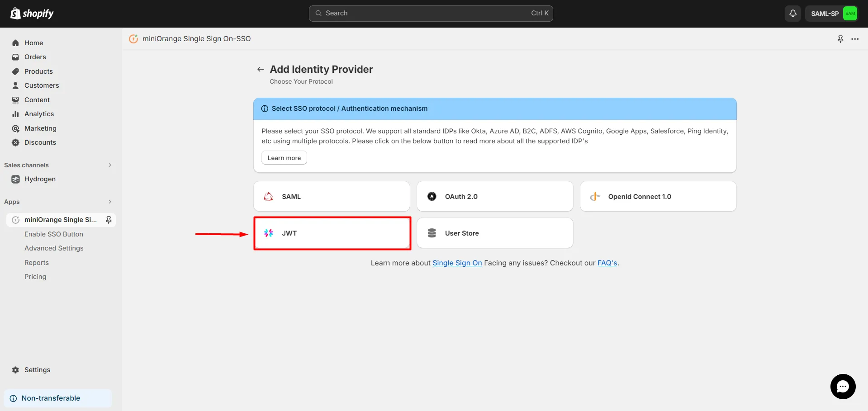Image resolution: width=868 pixels, height=411 pixels.
Task: Unpin the miniOrange app in the sidebar
Action: tap(109, 220)
